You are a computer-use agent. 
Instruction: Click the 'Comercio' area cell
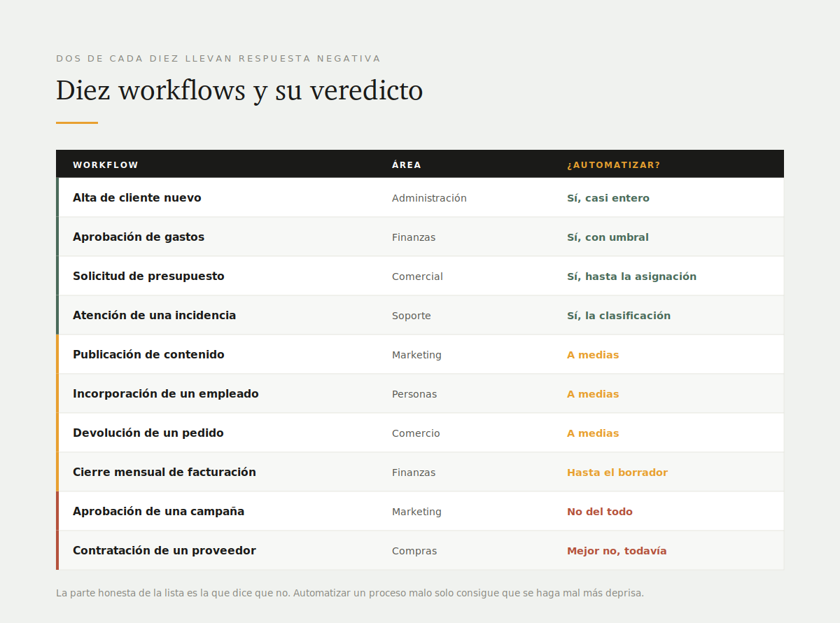416,433
